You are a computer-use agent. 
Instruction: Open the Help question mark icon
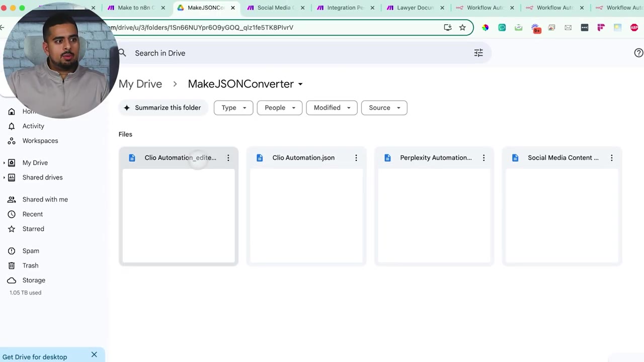point(638,53)
